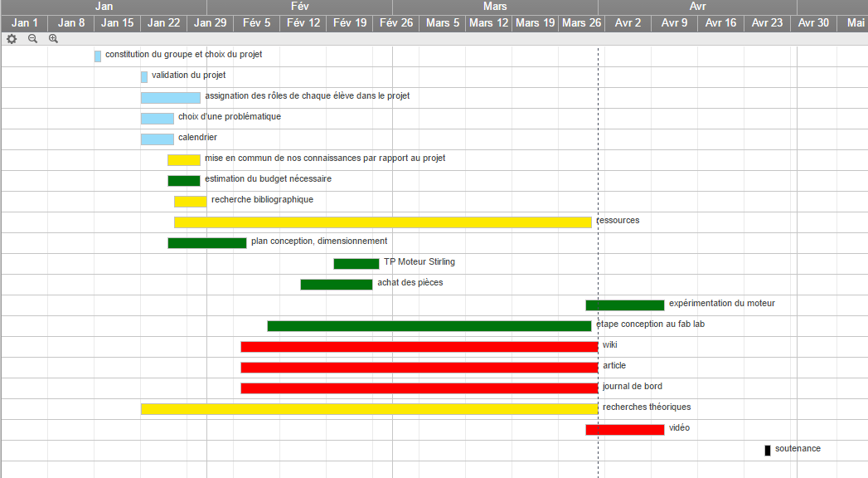Click the Mars month header
The image size is (868, 478).
tap(495, 7)
